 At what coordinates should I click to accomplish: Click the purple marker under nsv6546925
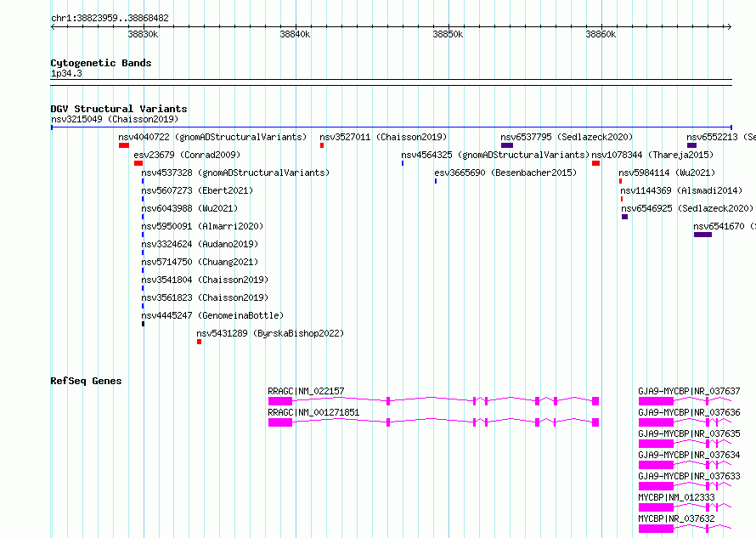[625, 217]
